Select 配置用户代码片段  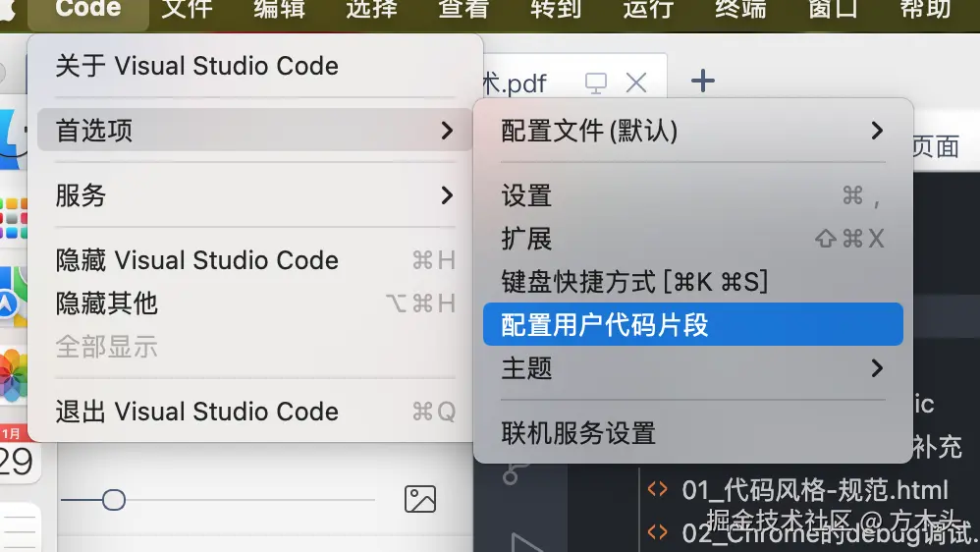pos(693,324)
